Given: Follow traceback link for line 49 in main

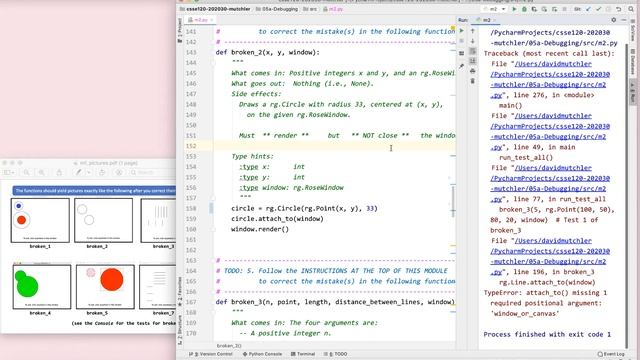Looking at the screenshot, I should tap(550, 131).
